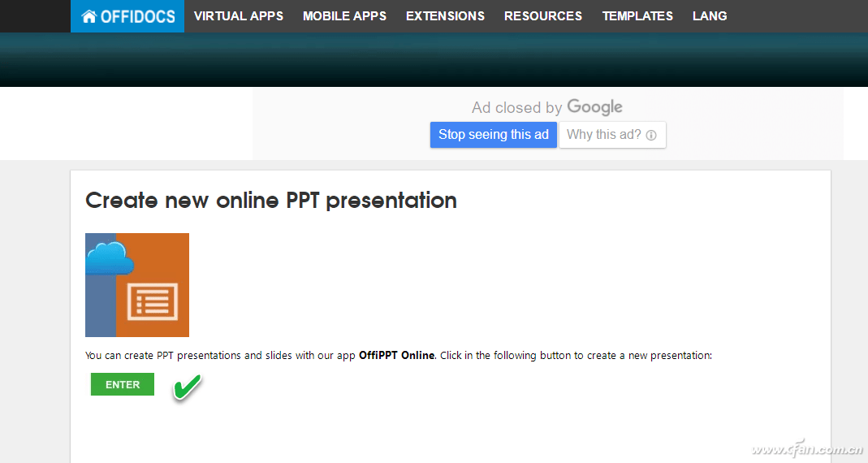Viewport: 868px width, 463px height.
Task: Click the blue cloud icon in the app image
Action: click(110, 258)
